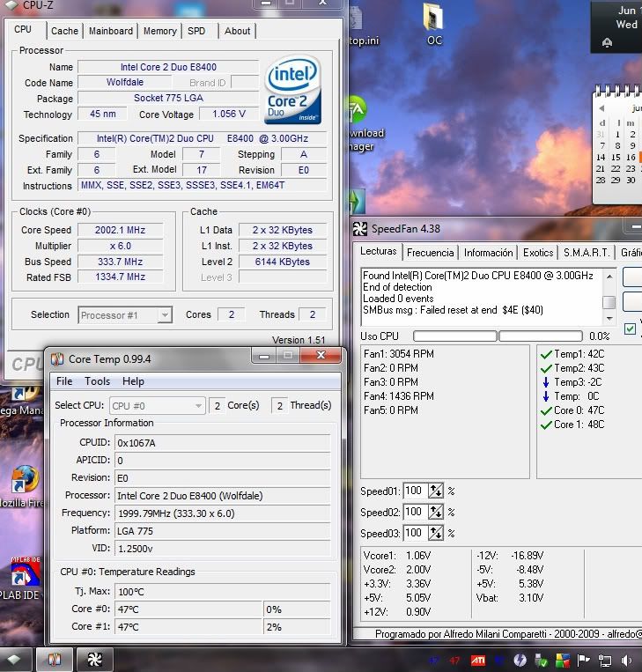
Task: Open the Help menu in Core Temp
Action: pos(133,381)
